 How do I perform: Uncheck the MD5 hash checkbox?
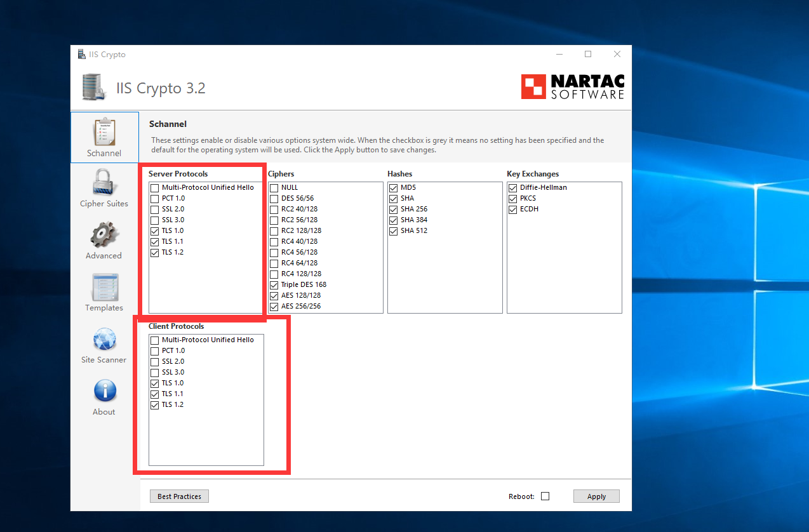[x=394, y=188]
